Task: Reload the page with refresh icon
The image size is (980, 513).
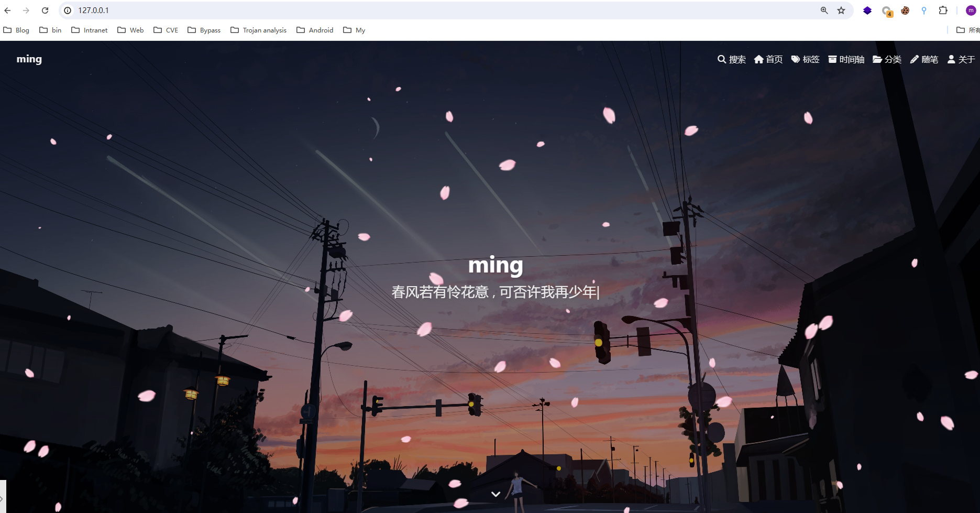Action: point(45,10)
